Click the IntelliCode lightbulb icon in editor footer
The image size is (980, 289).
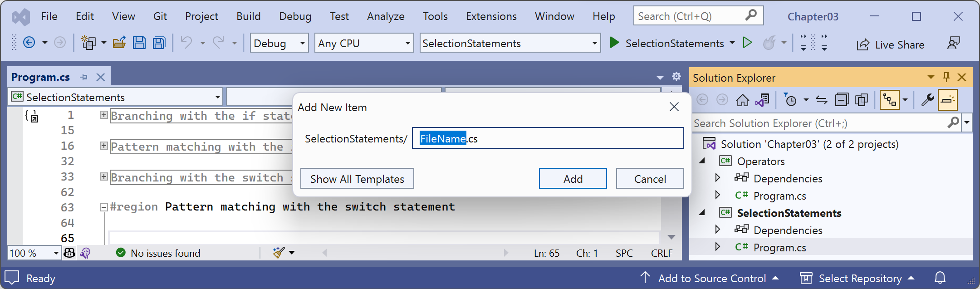pos(85,253)
